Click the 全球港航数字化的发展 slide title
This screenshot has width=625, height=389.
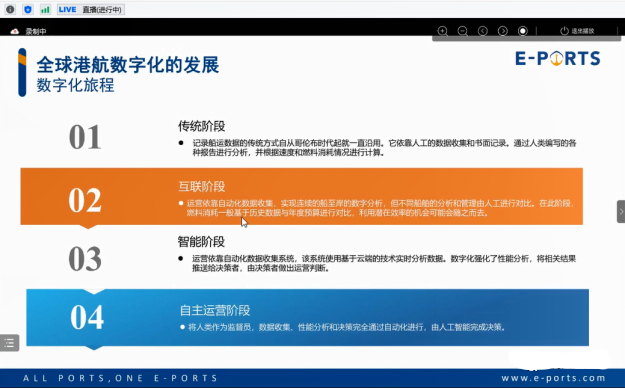[x=128, y=65]
